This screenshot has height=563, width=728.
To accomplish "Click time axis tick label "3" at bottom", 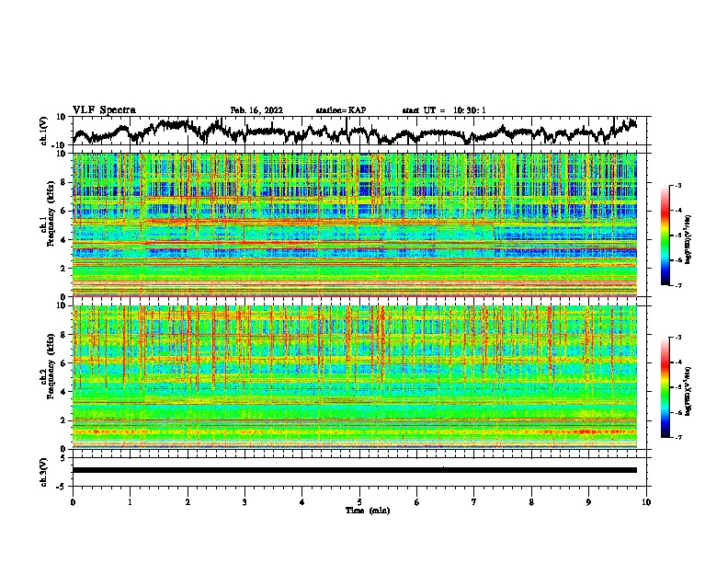I will click(x=245, y=502).
